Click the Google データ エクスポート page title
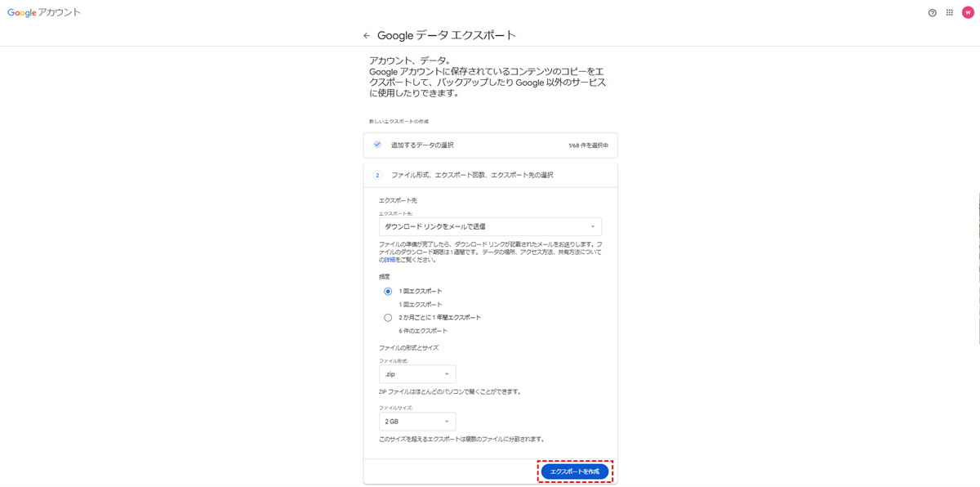Viewport: 980px width, 487px height. click(447, 36)
